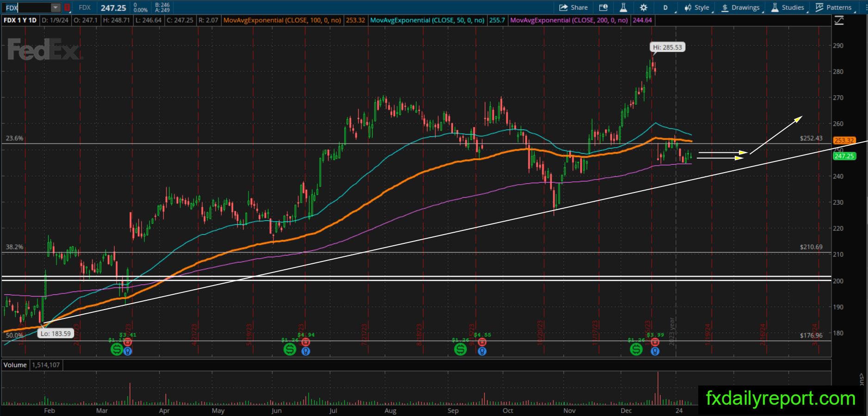Click the L: 246.64 low readout

tap(148, 20)
